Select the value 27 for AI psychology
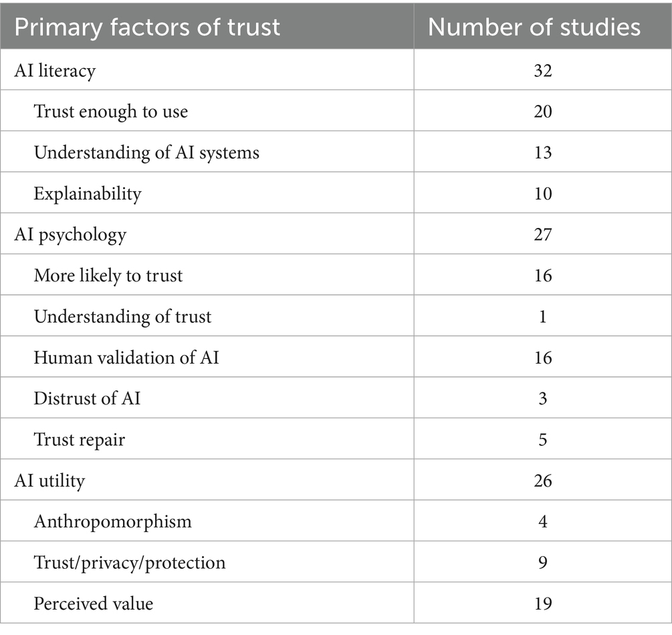The height and width of the screenshot is (635, 672). (x=542, y=235)
